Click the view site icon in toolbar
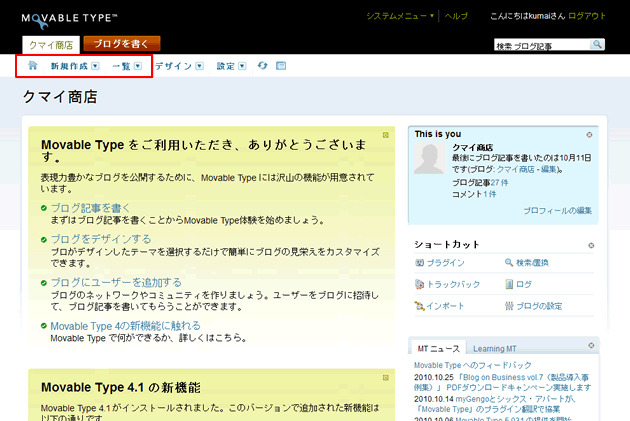Viewport: 630px width, 421px height. point(281,65)
